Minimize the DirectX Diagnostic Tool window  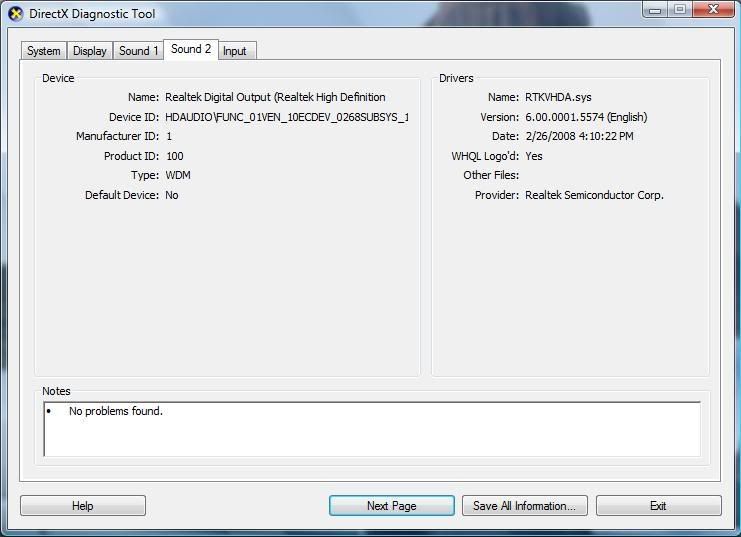[x=655, y=9]
